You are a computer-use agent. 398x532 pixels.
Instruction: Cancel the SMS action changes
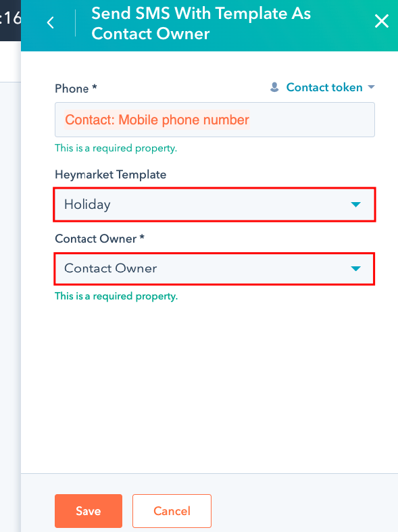click(x=172, y=511)
